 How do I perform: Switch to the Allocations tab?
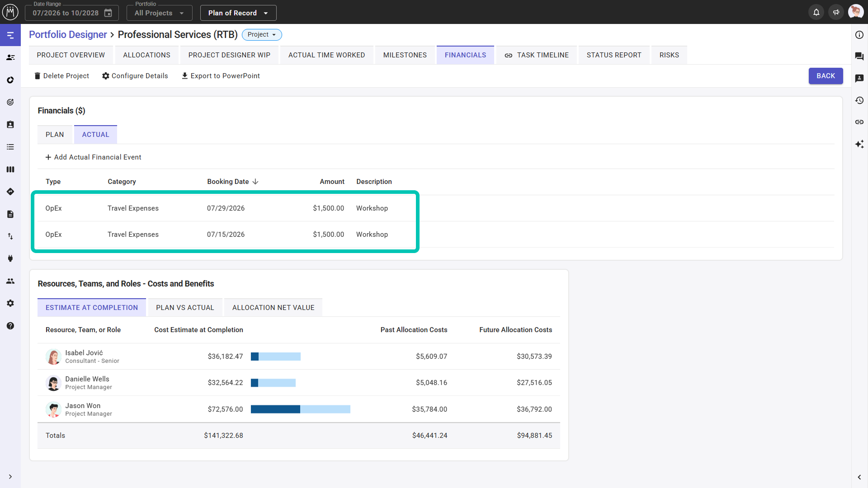tap(146, 55)
